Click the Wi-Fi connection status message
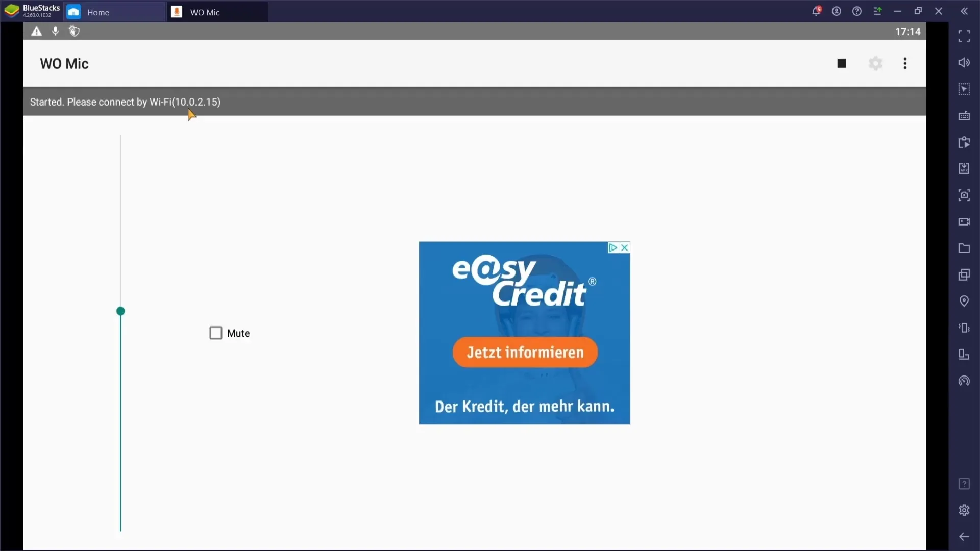Viewport: 980px width, 551px height. 125,102
